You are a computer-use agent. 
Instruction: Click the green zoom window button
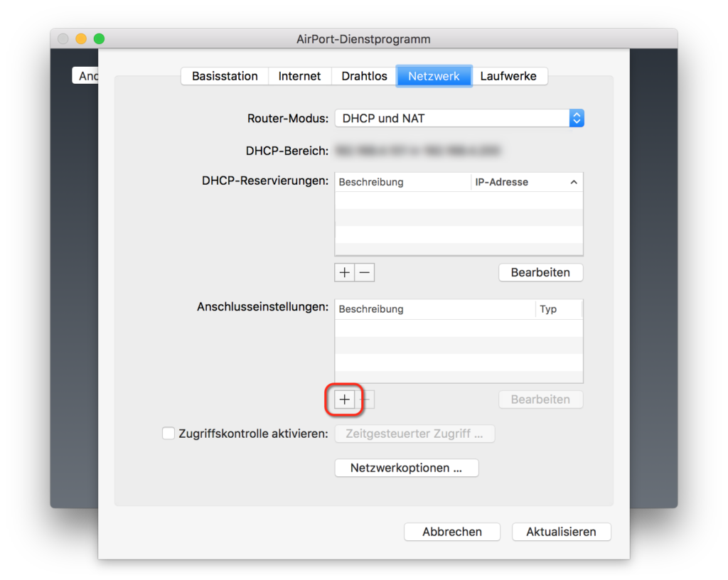point(99,39)
